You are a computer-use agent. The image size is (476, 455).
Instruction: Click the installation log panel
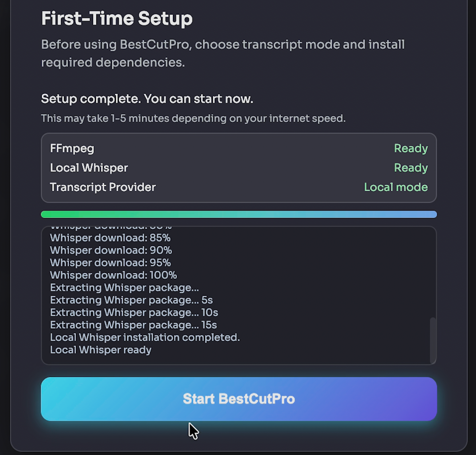pyautogui.click(x=238, y=294)
